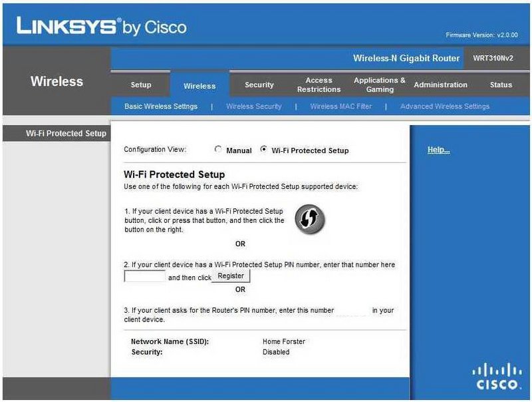Go to Applications & Gaming tab

380,85
